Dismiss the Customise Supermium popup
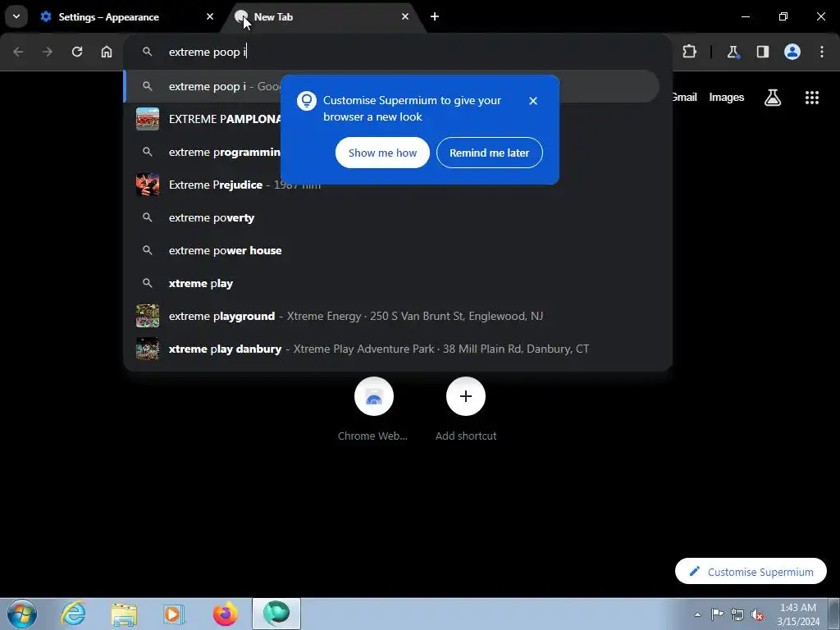This screenshot has width=840, height=630. tap(533, 101)
